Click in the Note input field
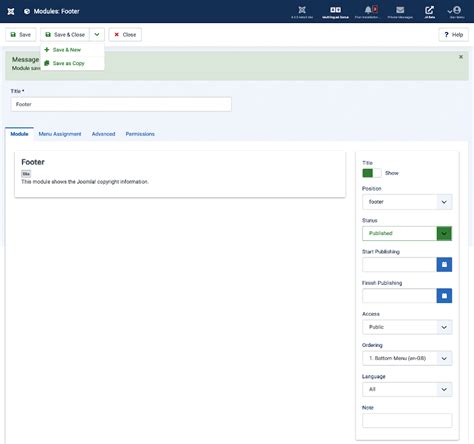The image size is (474, 444). coord(407,421)
